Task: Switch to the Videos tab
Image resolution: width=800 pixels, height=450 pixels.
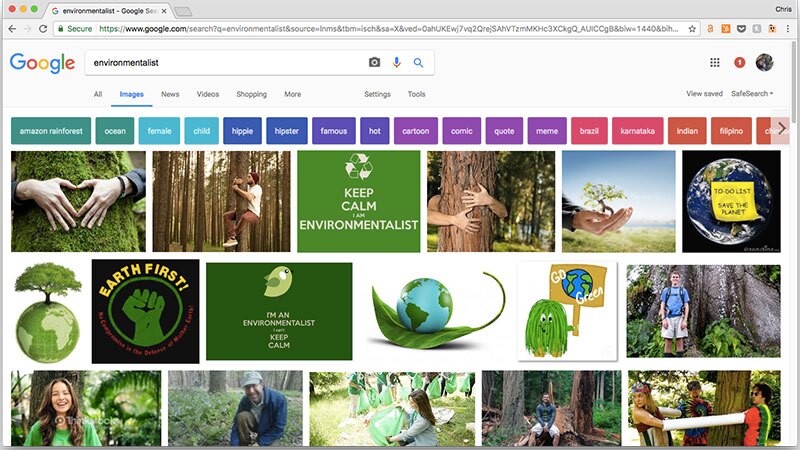Action: click(208, 94)
